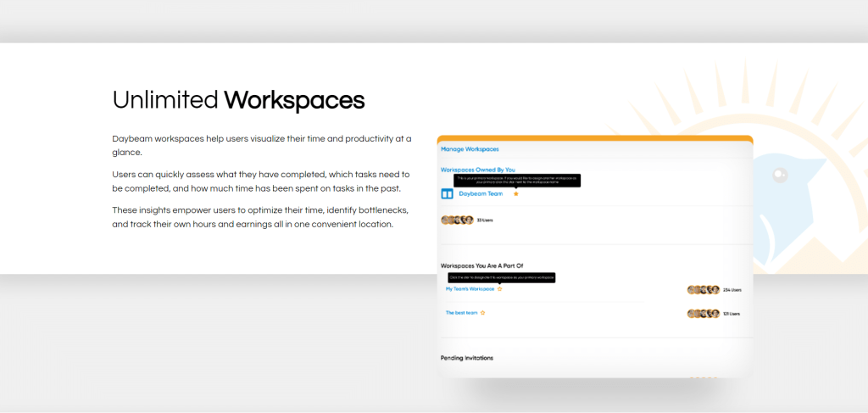Click the 121 Users count label
Screen dimensions: 868x413
click(x=732, y=313)
